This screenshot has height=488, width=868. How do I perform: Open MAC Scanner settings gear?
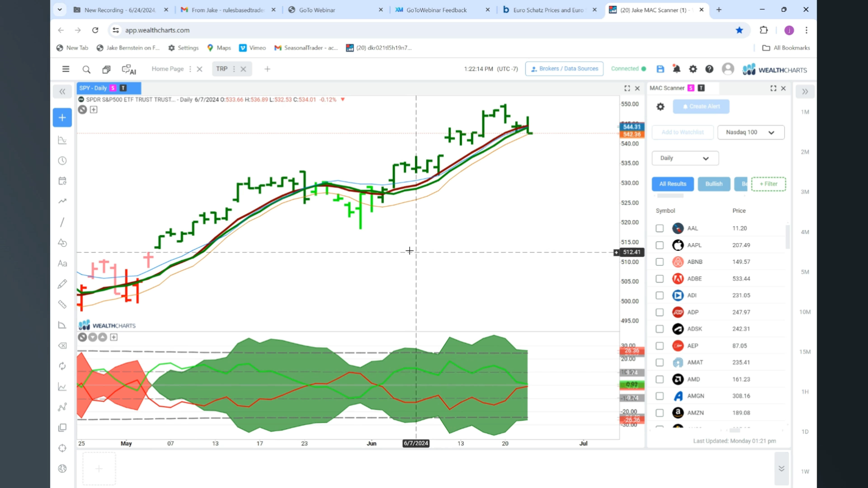[660, 107]
